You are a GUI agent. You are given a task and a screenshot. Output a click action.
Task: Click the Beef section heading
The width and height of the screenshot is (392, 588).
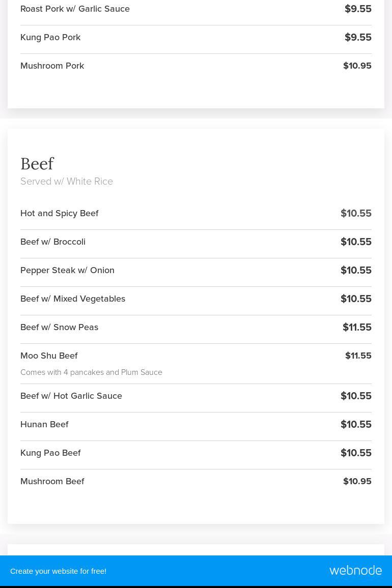(37, 164)
